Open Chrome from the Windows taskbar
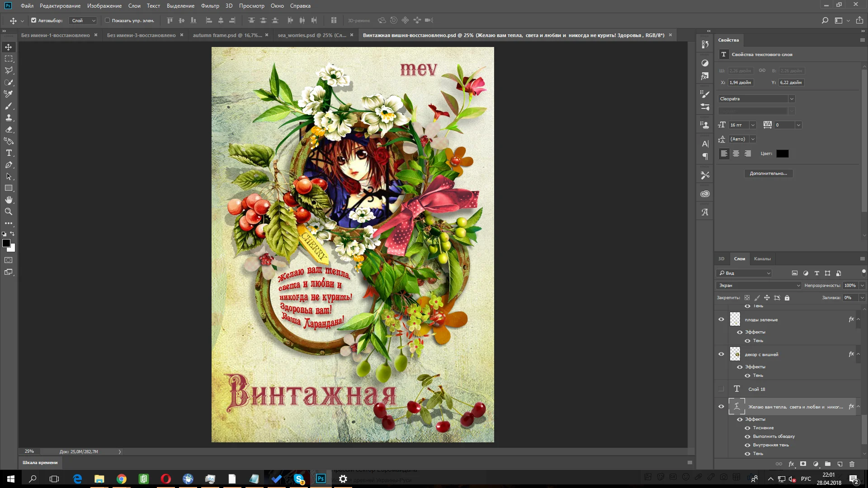 [x=121, y=479]
